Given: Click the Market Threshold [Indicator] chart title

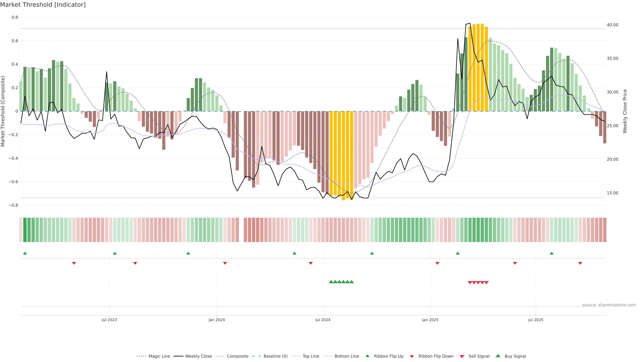Looking at the screenshot, I should coord(43,5).
